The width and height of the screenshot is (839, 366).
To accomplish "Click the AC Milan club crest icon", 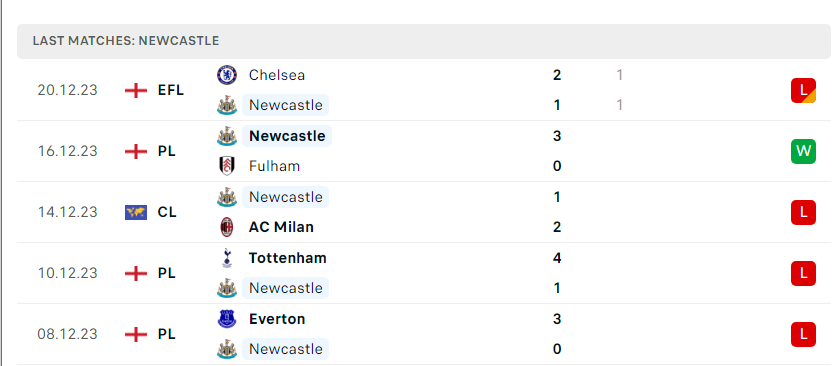I will (227, 227).
